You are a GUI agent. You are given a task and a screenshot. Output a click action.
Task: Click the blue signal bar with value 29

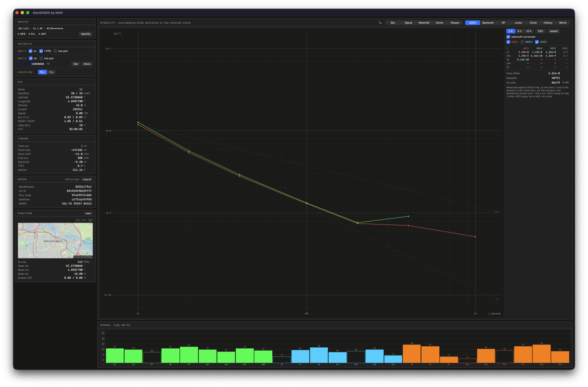319,355
